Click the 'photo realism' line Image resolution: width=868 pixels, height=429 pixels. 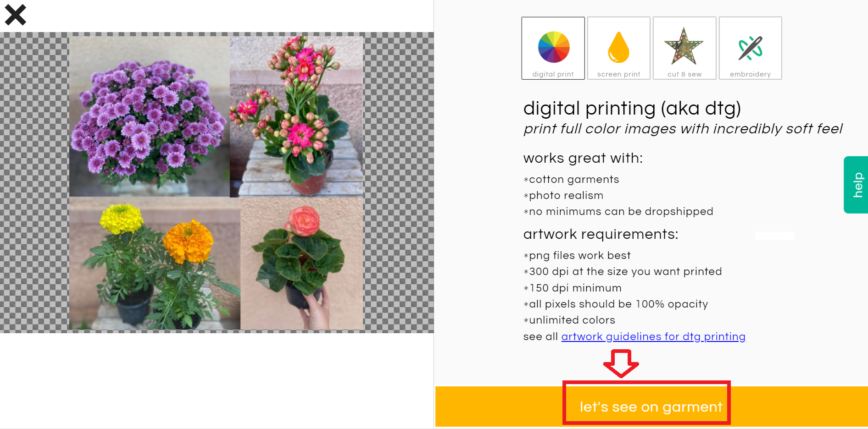pos(564,195)
